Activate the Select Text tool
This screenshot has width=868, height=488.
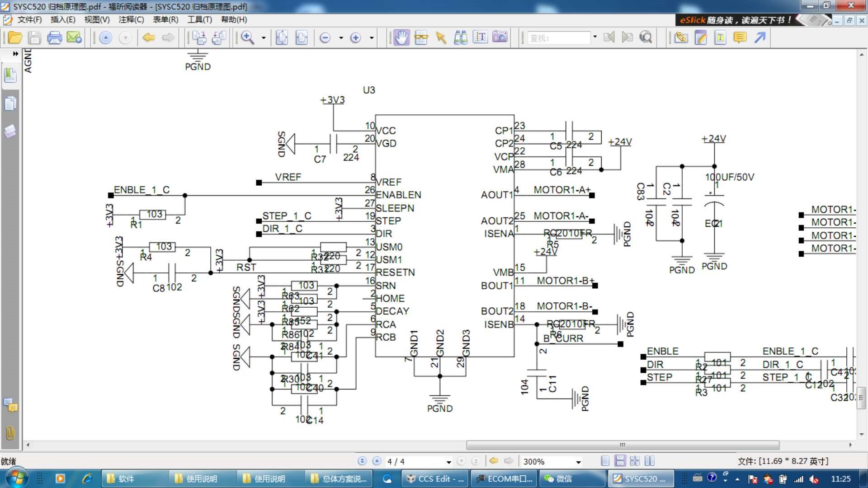480,38
